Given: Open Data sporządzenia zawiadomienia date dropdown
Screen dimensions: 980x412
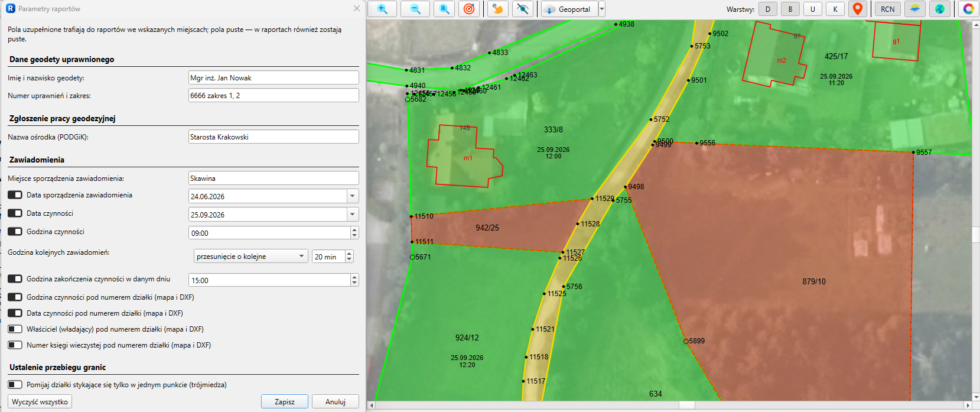Looking at the screenshot, I should pos(353,196).
